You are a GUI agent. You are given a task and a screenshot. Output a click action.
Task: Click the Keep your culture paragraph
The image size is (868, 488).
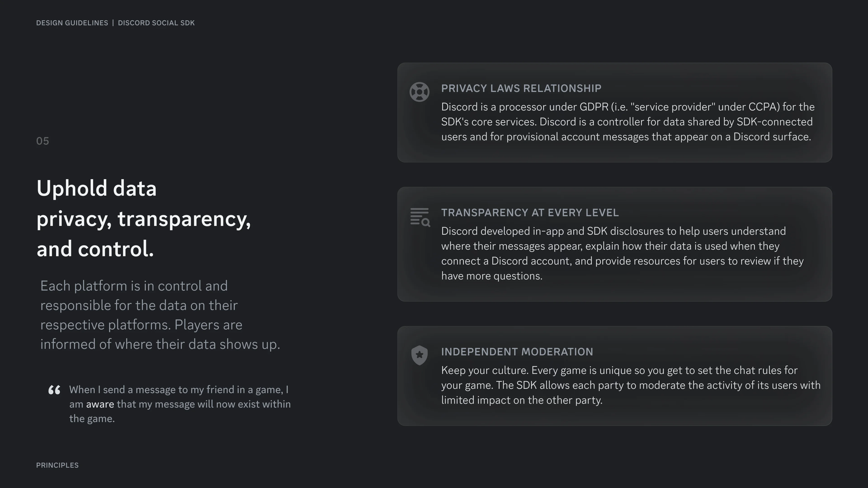tap(631, 385)
